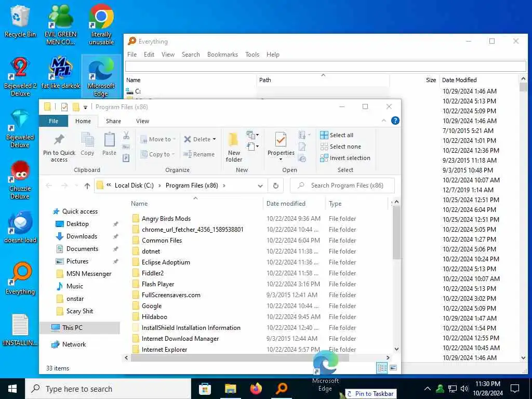Open Search menu in Everything window
The width and height of the screenshot is (532, 399).
[191, 54]
